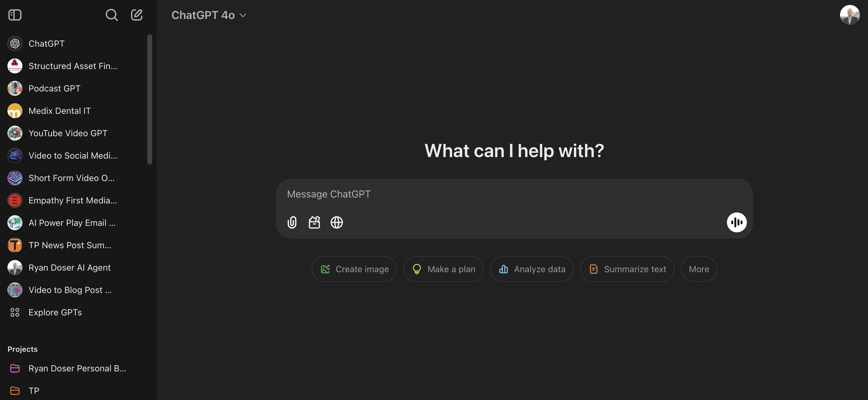This screenshot has width=868, height=400.
Task: Select Medix Dental IT GPT
Action: click(59, 110)
